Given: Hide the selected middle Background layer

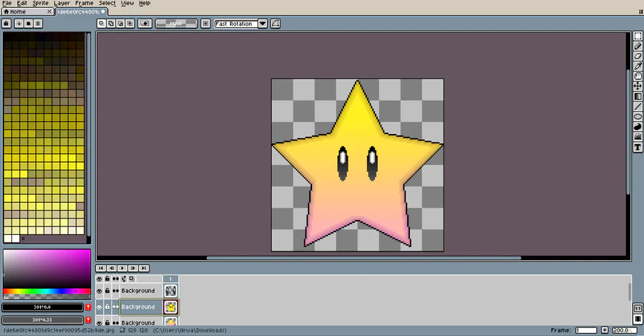Looking at the screenshot, I should [99, 307].
